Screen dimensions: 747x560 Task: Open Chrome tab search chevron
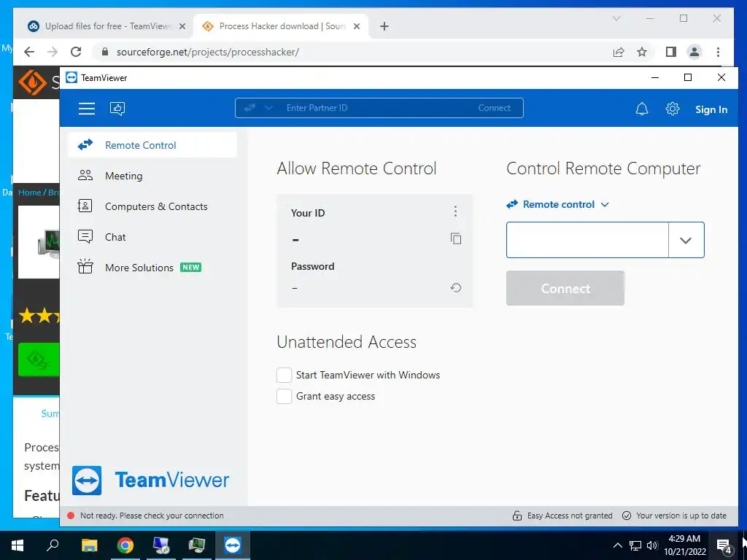tap(616, 18)
